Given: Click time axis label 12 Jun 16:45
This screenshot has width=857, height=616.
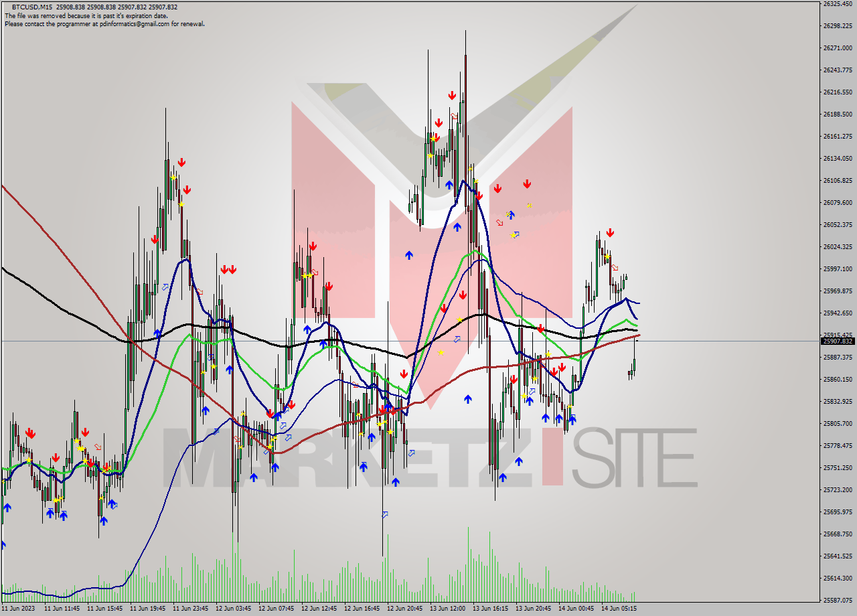Looking at the screenshot, I should tap(362, 609).
